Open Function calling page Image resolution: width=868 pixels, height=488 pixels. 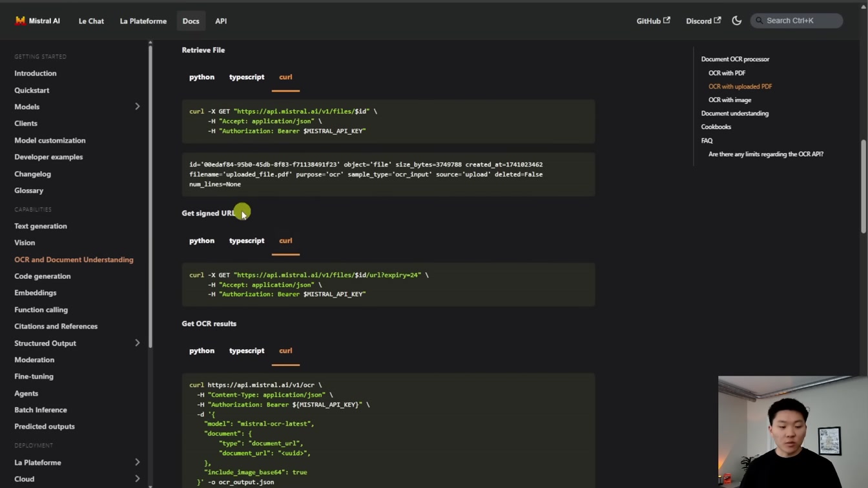41,310
